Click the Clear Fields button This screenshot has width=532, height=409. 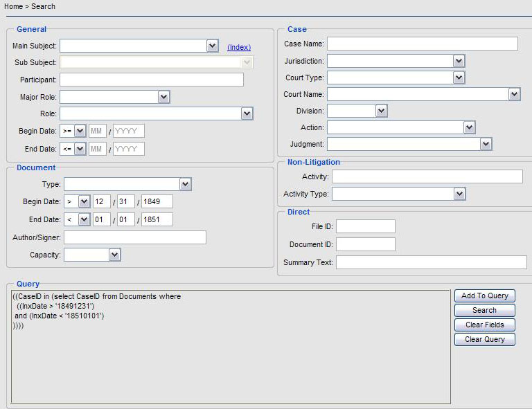pos(485,325)
